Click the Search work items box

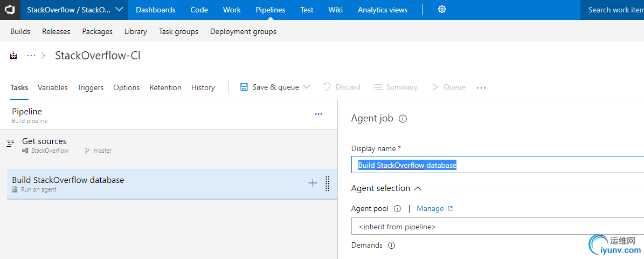pos(612,10)
